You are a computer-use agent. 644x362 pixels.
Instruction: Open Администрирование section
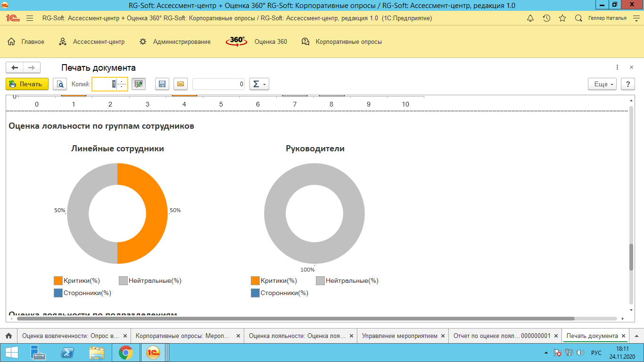pyautogui.click(x=174, y=41)
